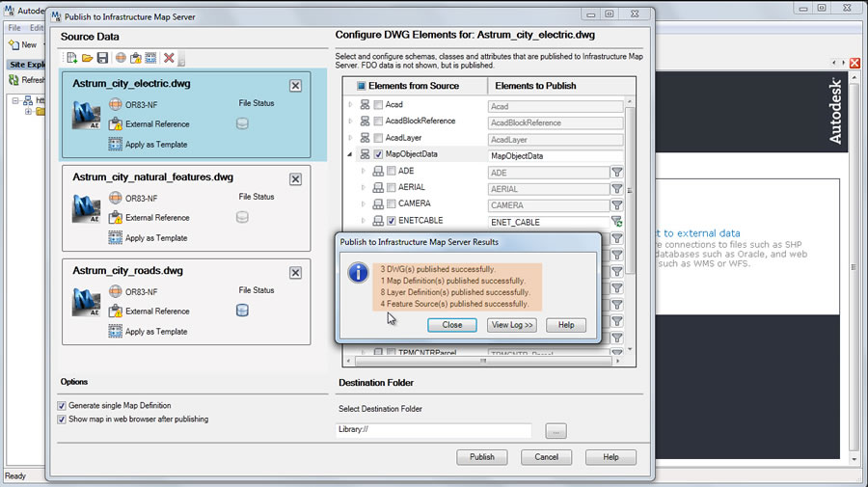Click Apply as Template icon in Astrum_city_electric card
Viewport: 868px width, 487px height.
(x=115, y=144)
